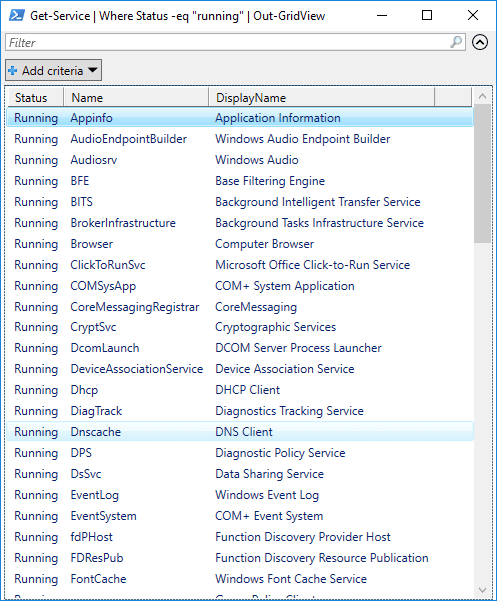Click the scrollbar up arrow
This screenshot has height=601, width=497.
tap(482, 96)
